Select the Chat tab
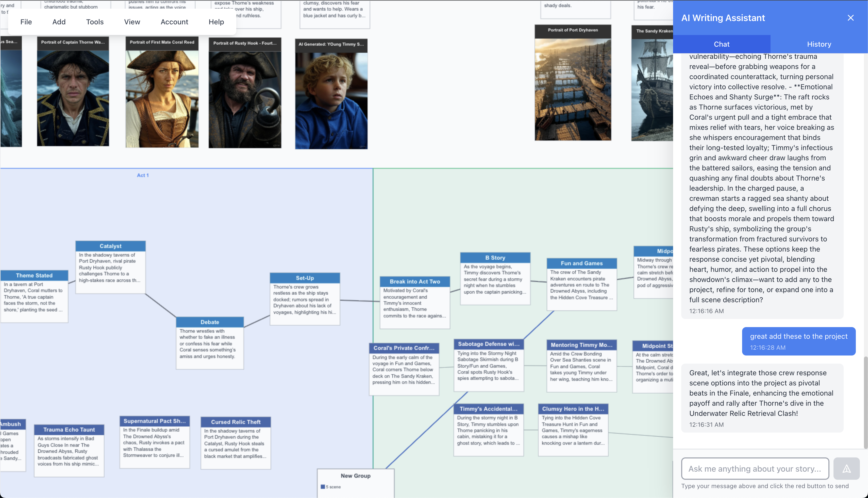 click(722, 44)
